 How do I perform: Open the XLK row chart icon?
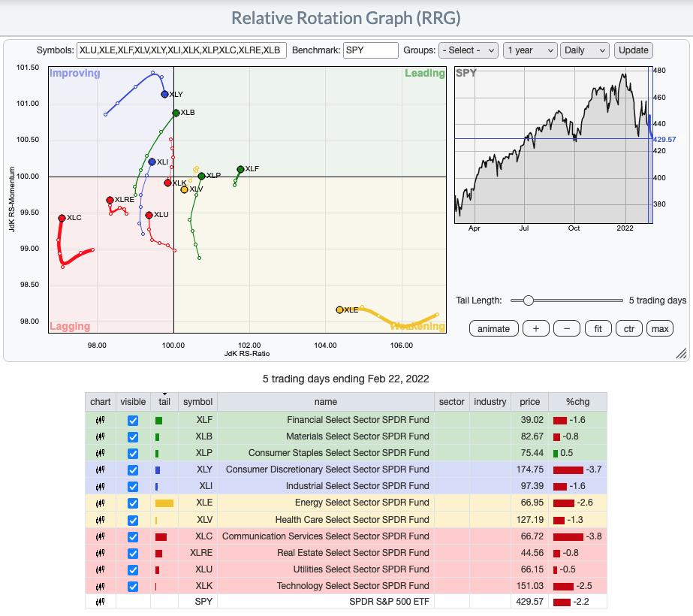101,587
